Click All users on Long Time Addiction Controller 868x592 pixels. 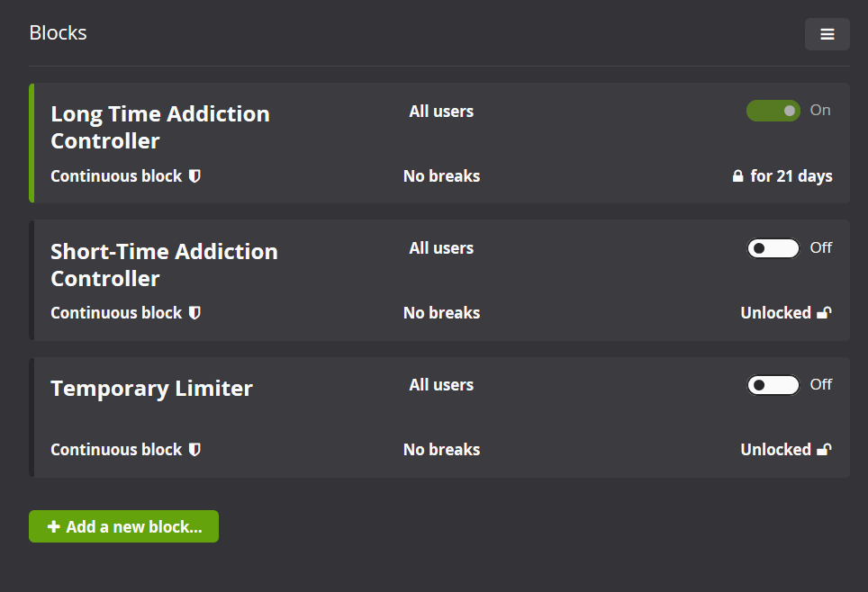[441, 112]
